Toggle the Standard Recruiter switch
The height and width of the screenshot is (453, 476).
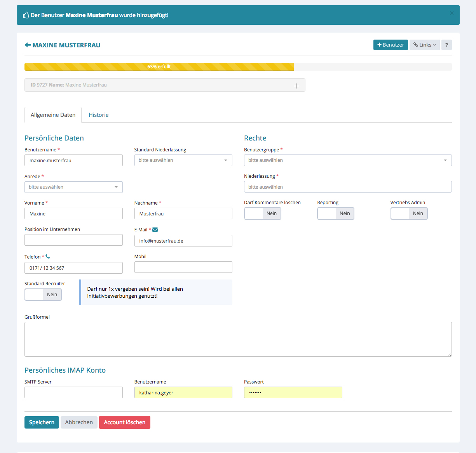(43, 295)
